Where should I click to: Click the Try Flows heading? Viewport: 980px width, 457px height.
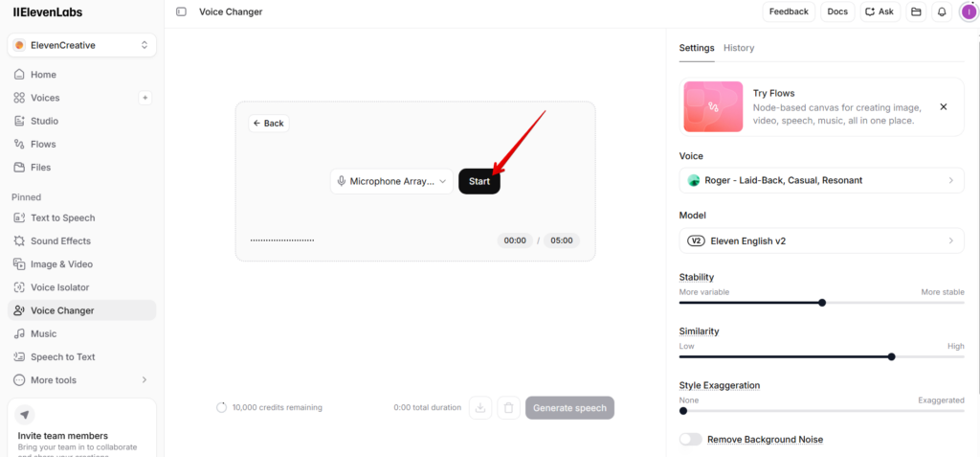click(x=773, y=93)
